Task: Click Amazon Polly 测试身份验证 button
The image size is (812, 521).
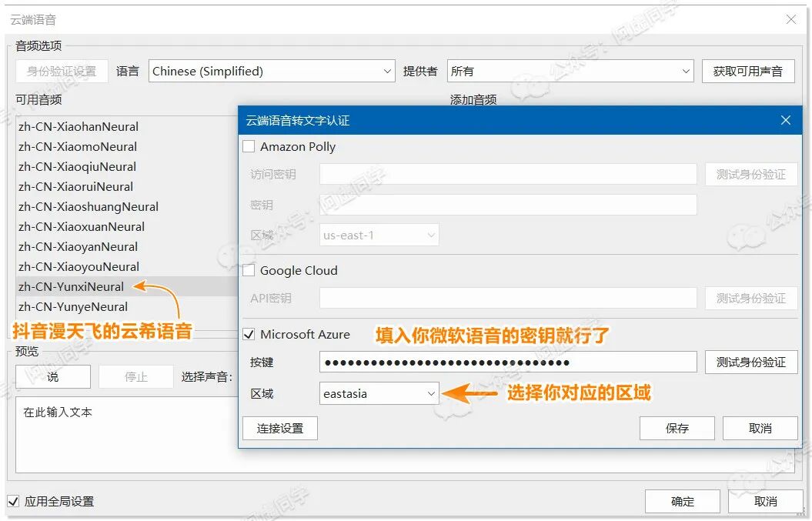Action: coord(751,175)
